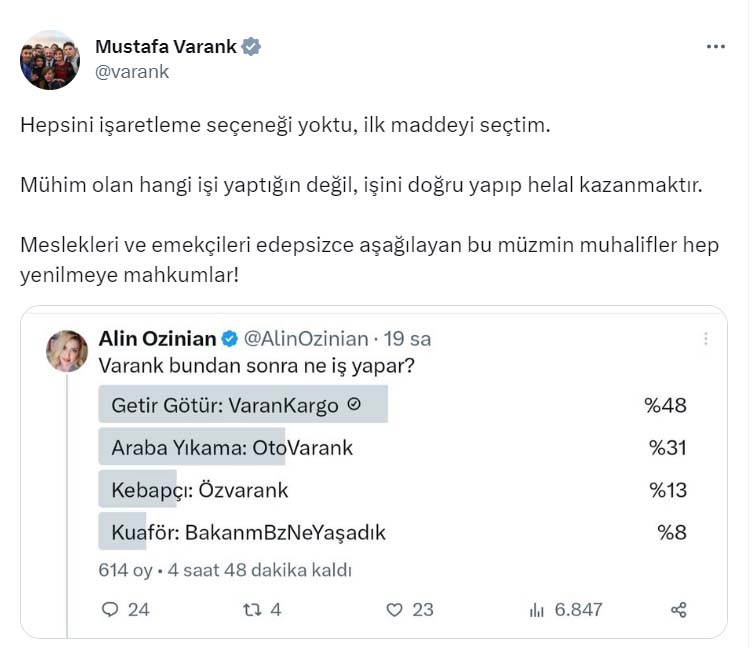The width and height of the screenshot is (756, 648).
Task: Open the quoted tweet's vertical dots menu
Action: [707, 339]
